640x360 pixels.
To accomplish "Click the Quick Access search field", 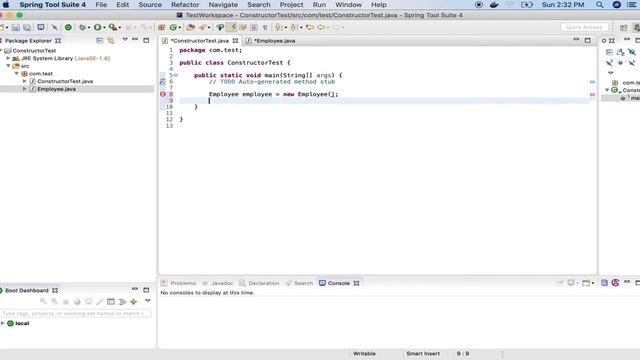I will (584, 27).
